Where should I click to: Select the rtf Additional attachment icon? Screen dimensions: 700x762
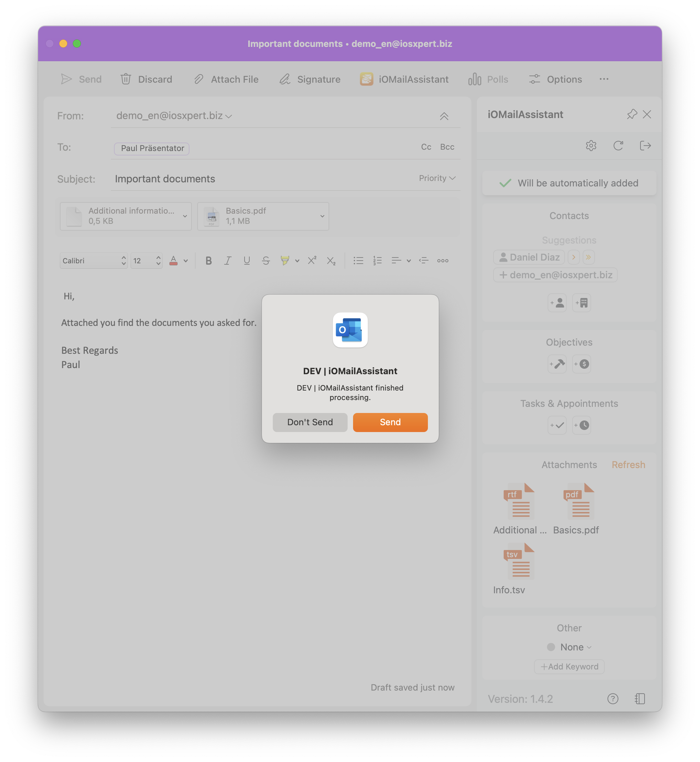(x=519, y=501)
